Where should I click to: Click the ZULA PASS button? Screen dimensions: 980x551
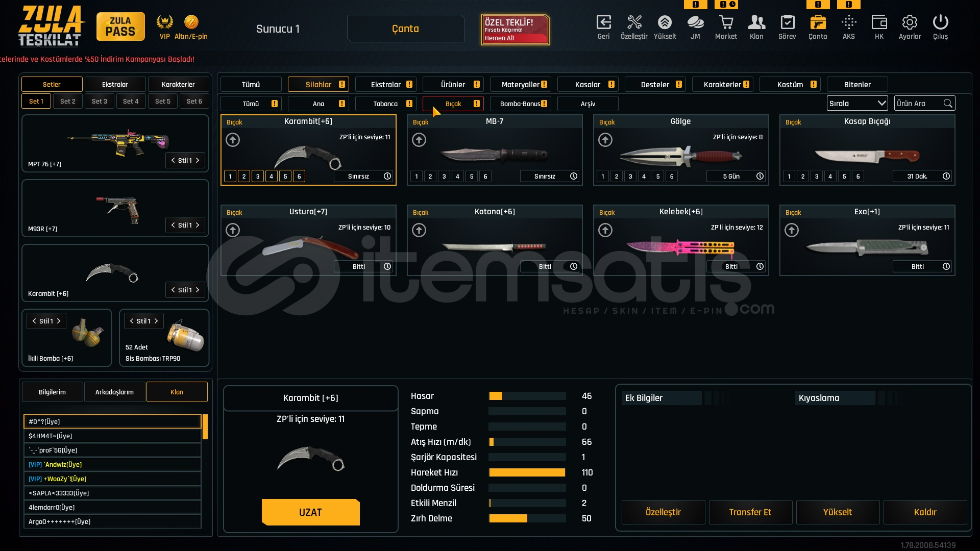pyautogui.click(x=120, y=27)
